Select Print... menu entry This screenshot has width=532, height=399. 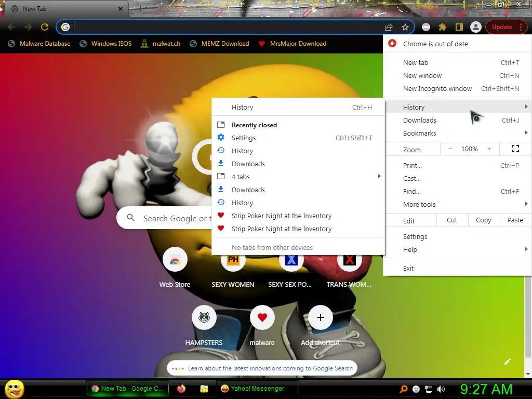(457, 166)
